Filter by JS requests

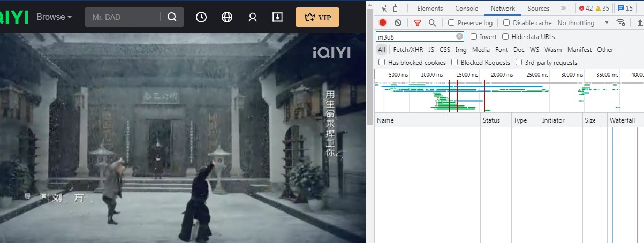tap(431, 50)
